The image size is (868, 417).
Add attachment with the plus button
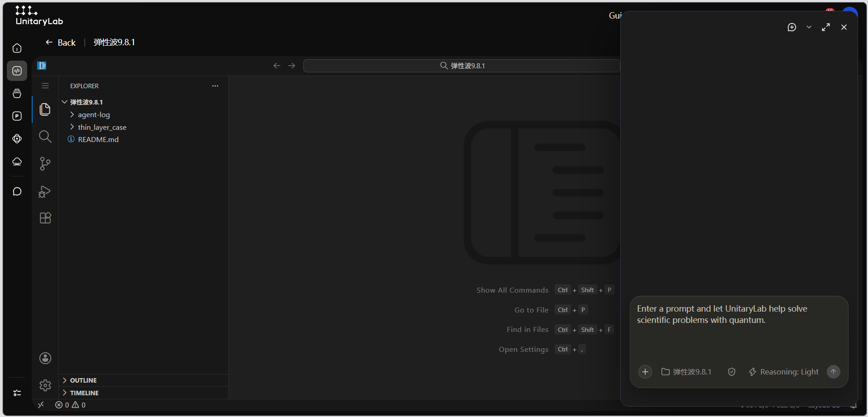pos(645,372)
